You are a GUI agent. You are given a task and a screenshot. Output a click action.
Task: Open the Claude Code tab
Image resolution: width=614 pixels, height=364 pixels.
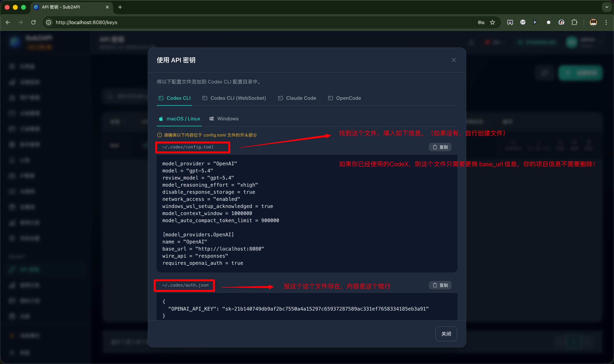[x=297, y=98]
